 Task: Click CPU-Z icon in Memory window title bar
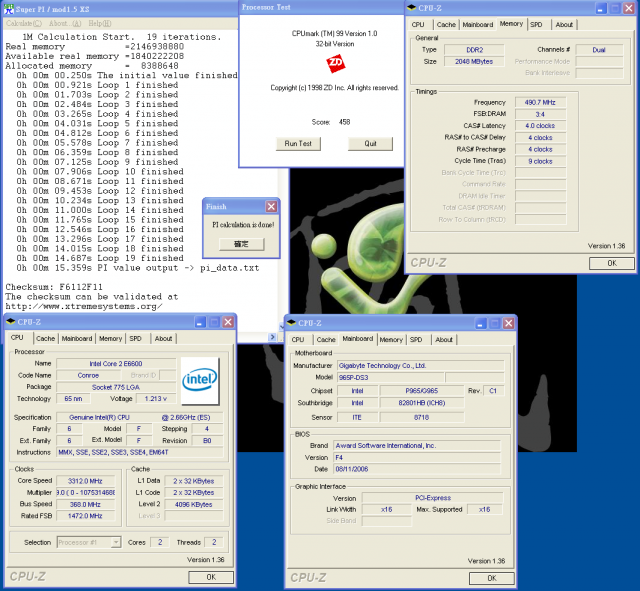click(x=411, y=8)
